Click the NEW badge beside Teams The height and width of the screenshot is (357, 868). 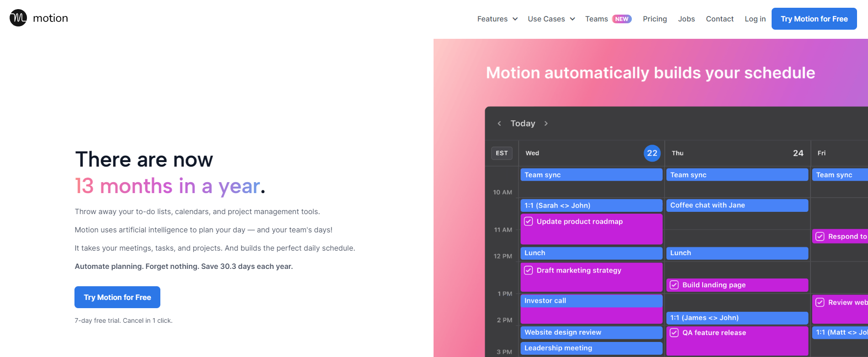click(x=622, y=19)
